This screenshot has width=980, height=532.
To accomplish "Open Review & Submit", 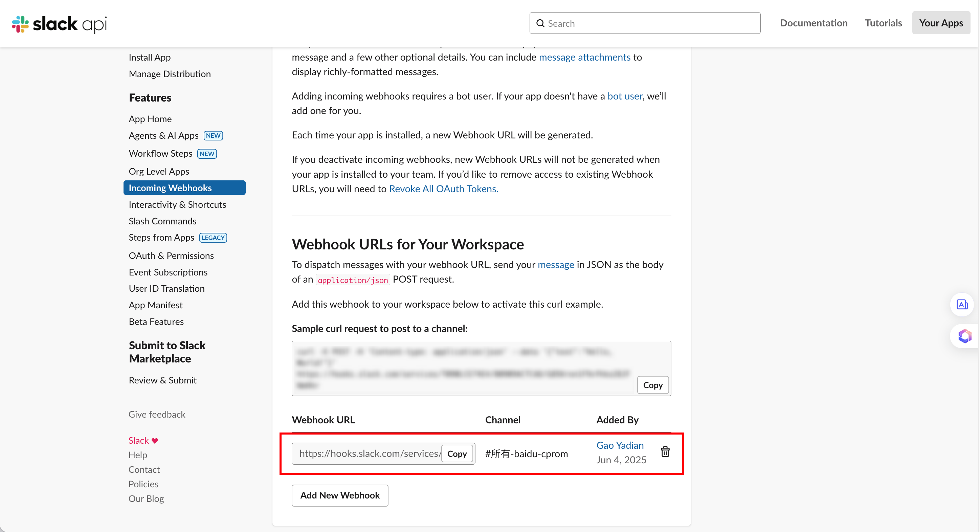I will coord(162,380).
